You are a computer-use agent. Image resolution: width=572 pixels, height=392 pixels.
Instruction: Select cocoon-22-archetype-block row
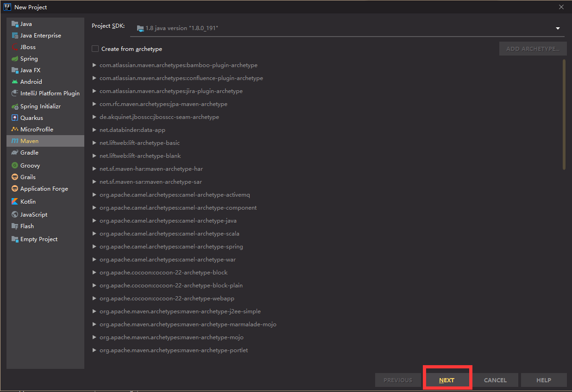(x=327, y=273)
